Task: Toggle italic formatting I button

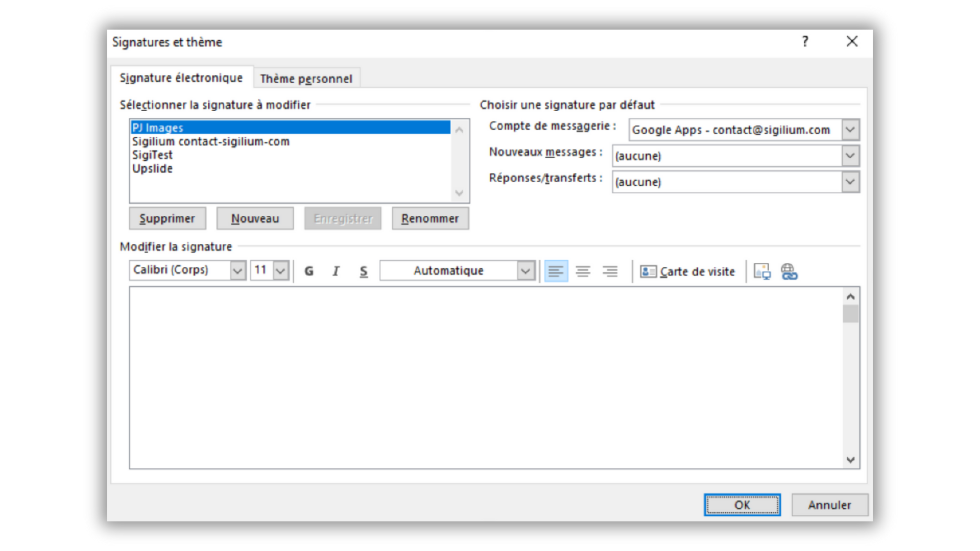Action: tap(336, 271)
